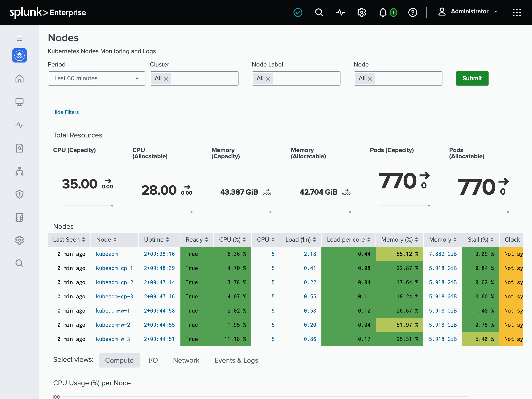The width and height of the screenshot is (532, 399).
Task: Open the top bar search icon
Action: 319,12
